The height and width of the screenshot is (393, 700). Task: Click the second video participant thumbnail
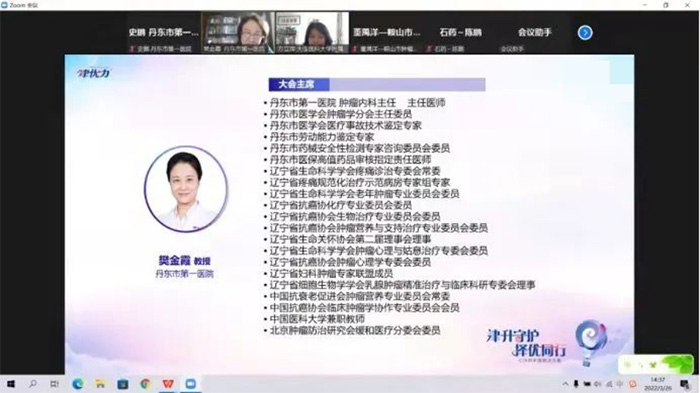pos(312,33)
